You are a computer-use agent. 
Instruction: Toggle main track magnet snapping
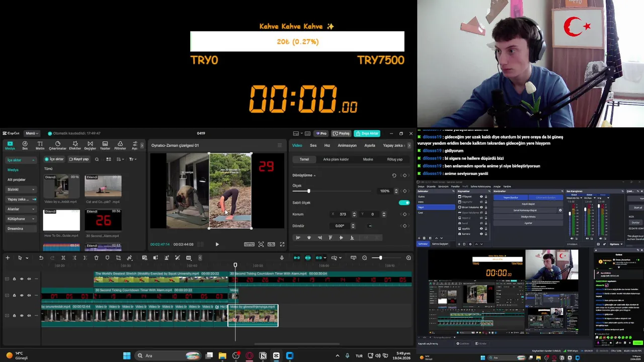click(297, 258)
